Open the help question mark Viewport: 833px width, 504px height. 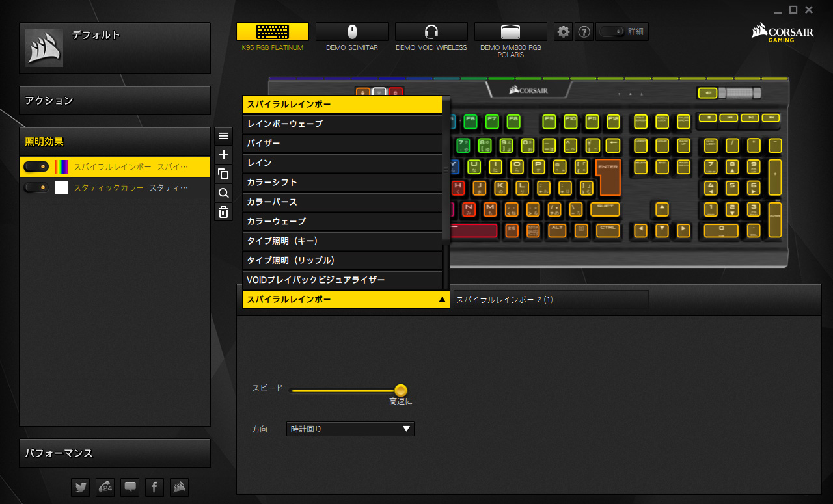pos(584,31)
